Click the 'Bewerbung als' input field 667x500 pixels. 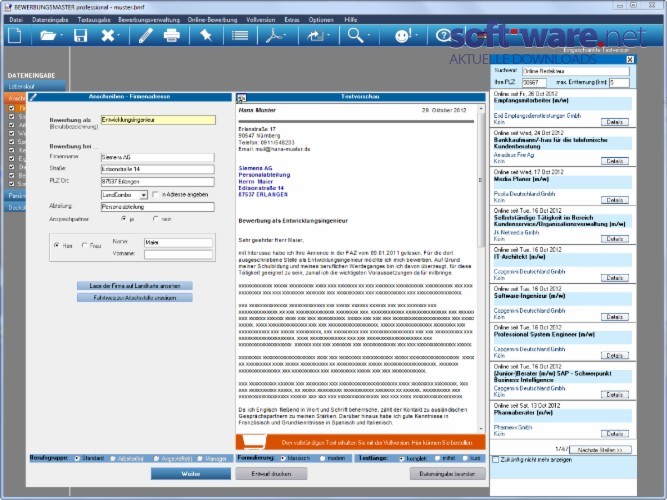pos(158,120)
